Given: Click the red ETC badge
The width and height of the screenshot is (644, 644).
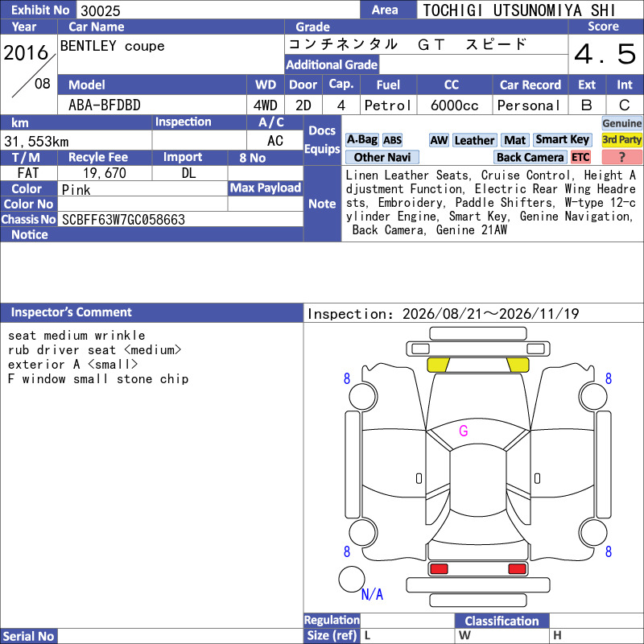Looking at the screenshot, I should (580, 157).
